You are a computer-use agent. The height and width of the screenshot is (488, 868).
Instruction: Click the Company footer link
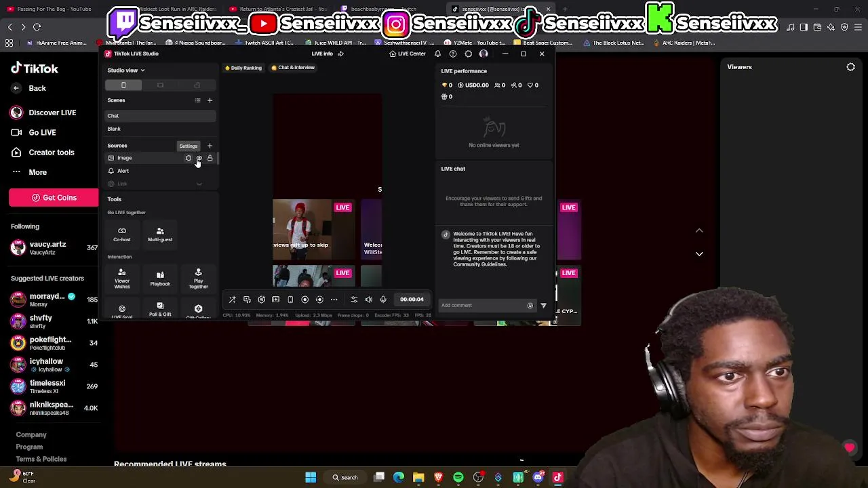click(x=31, y=435)
